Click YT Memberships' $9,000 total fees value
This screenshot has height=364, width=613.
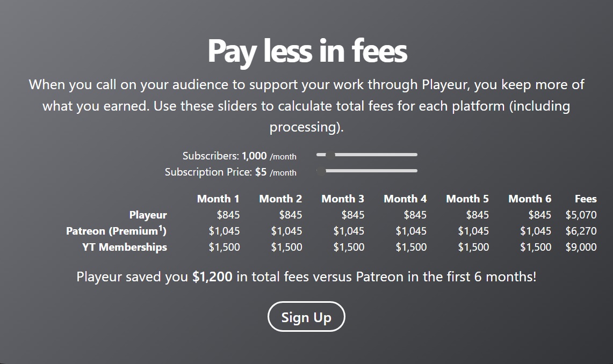point(581,247)
